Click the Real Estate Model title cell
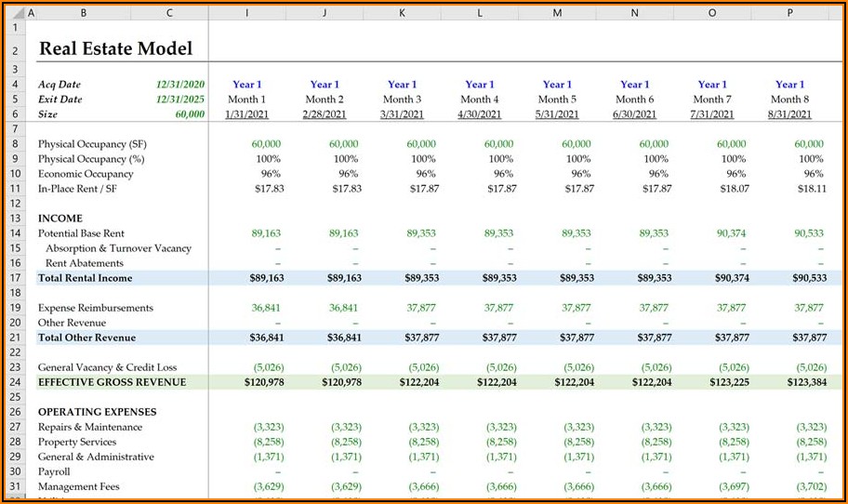This screenshot has height=504, width=848. click(x=115, y=49)
